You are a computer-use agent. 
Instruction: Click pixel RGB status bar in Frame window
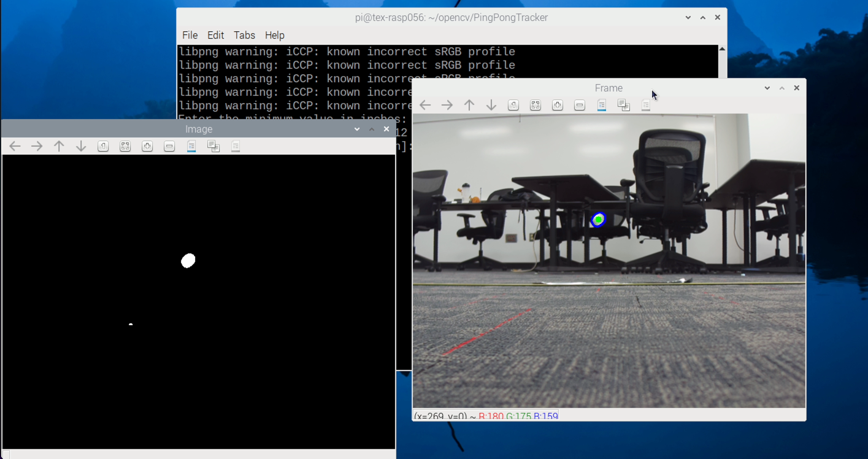point(486,416)
